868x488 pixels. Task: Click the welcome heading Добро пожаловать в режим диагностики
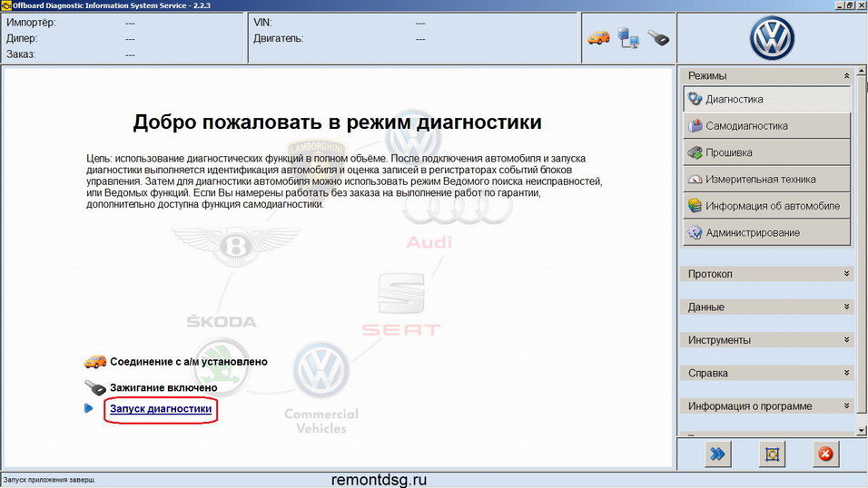point(337,122)
